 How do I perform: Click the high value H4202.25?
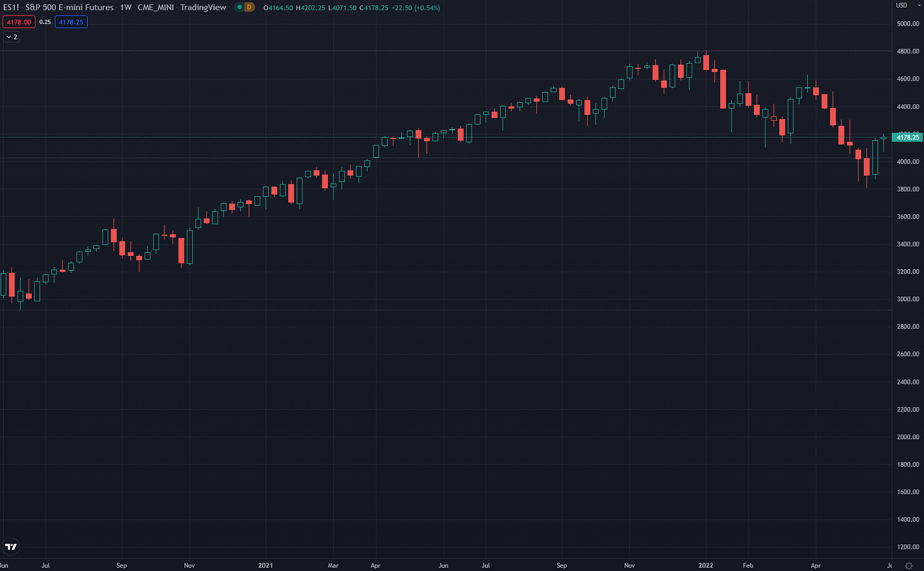pyautogui.click(x=311, y=8)
